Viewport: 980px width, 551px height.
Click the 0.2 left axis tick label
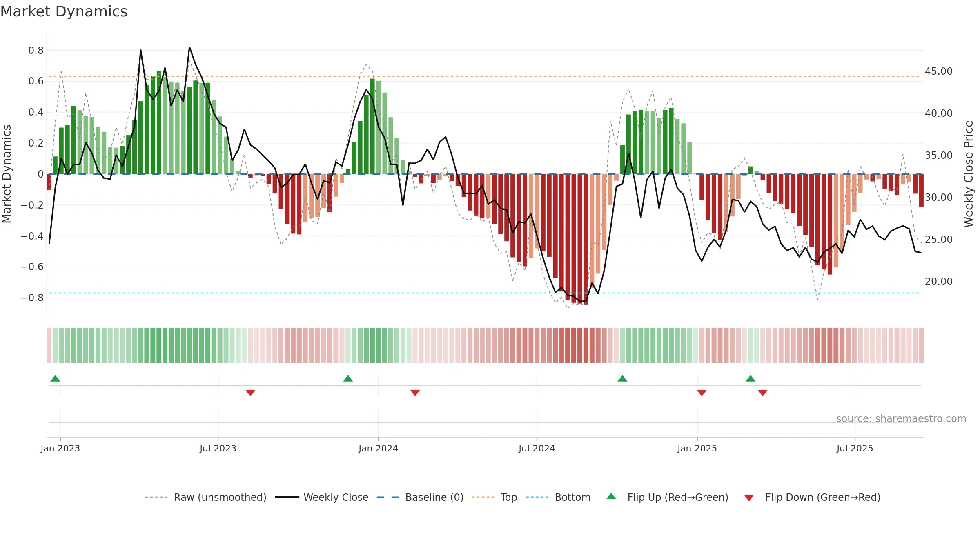click(x=36, y=143)
